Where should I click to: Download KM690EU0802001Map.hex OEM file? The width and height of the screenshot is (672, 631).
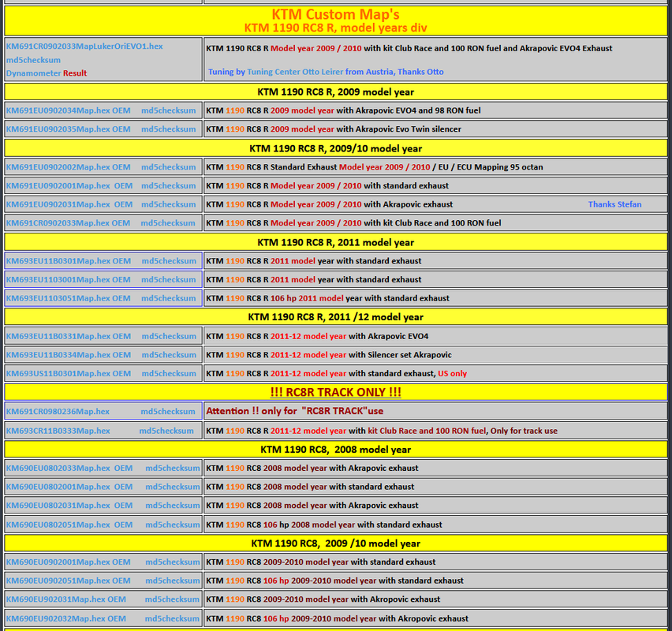(x=69, y=487)
